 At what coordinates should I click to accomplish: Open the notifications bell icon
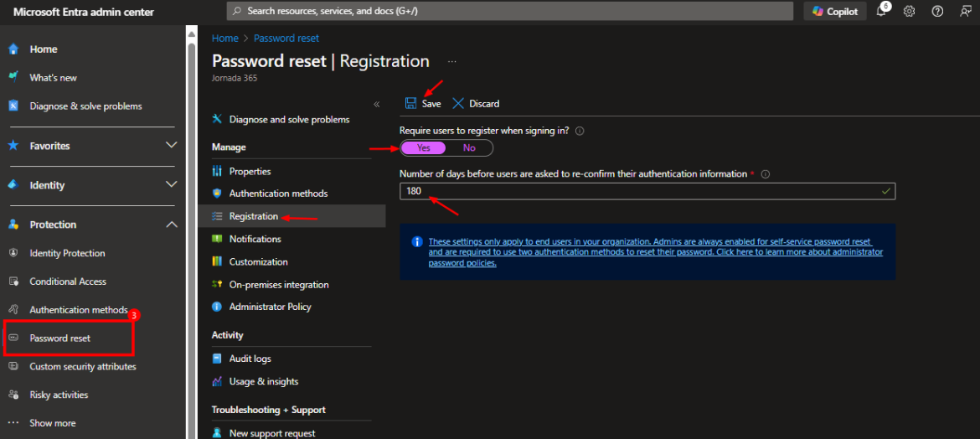tap(881, 11)
